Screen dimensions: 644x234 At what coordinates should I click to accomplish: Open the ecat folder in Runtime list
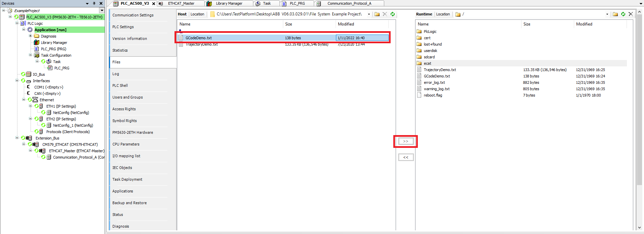click(427, 63)
